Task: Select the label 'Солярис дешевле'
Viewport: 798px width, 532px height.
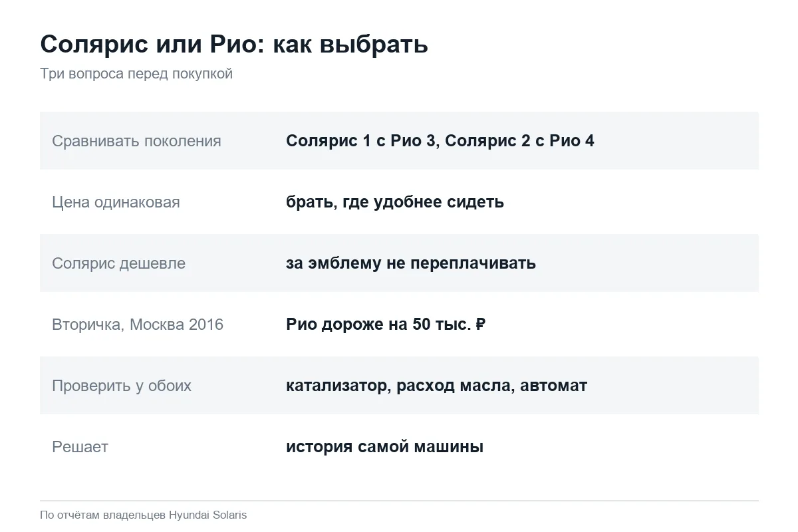Action: pos(118,263)
